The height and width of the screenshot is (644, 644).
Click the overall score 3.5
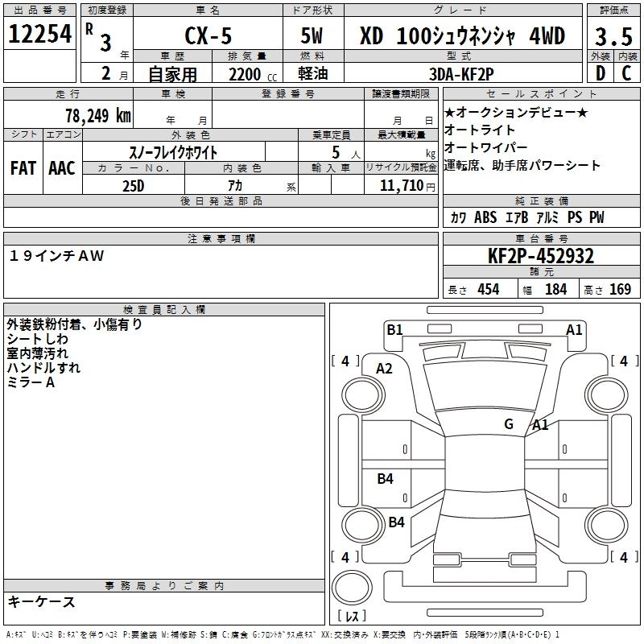tap(613, 36)
